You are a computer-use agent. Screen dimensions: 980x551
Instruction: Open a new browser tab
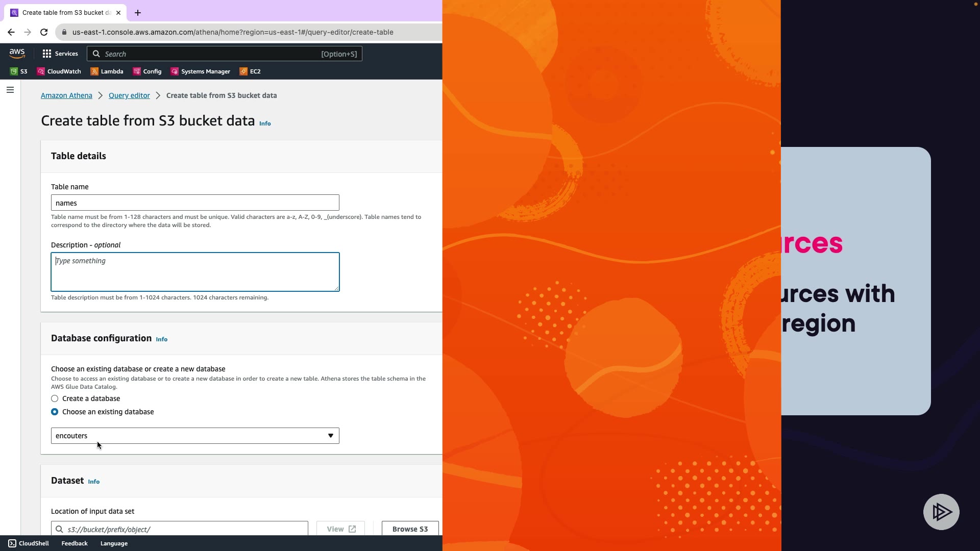(x=138, y=13)
